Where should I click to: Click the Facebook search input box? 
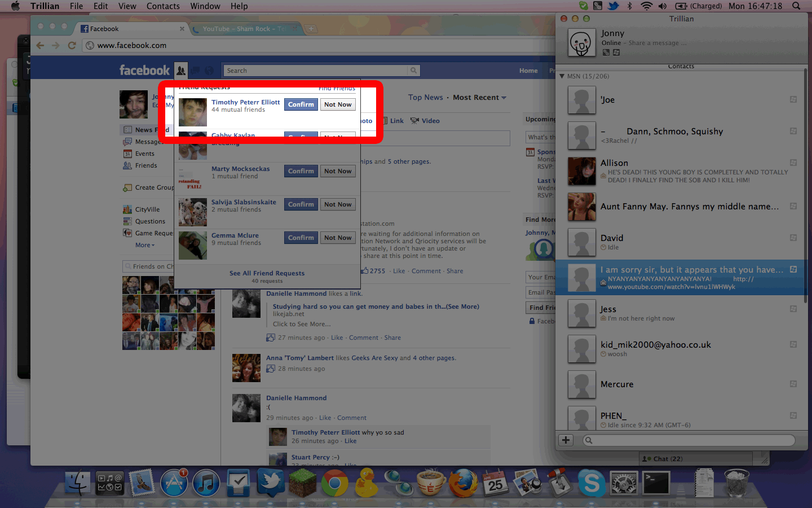[x=316, y=71]
